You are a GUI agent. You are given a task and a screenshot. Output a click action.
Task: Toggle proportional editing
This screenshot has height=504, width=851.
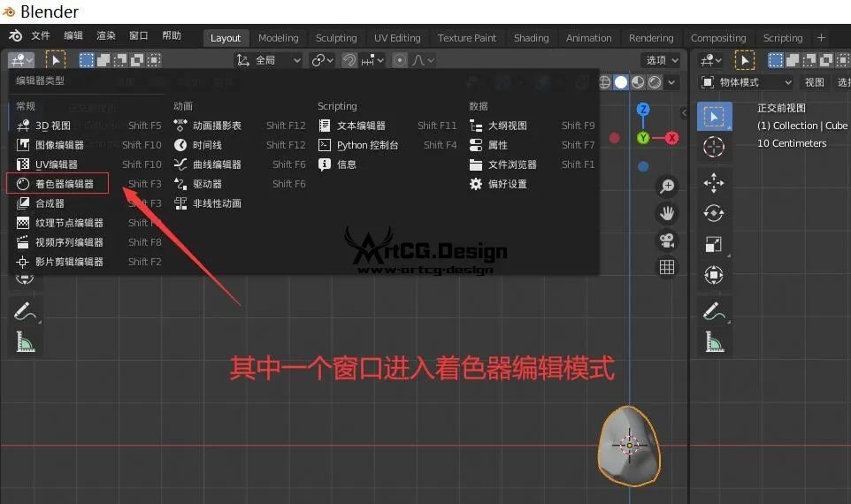coord(400,60)
